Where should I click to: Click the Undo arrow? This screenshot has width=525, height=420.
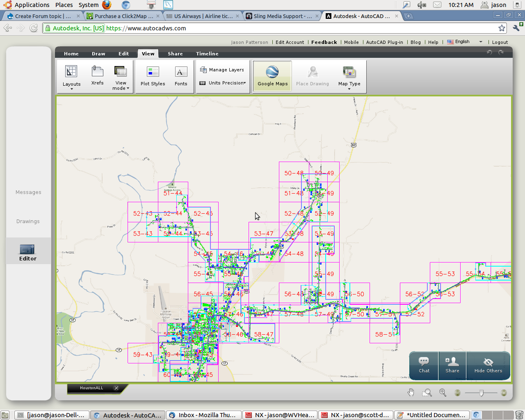click(x=489, y=52)
